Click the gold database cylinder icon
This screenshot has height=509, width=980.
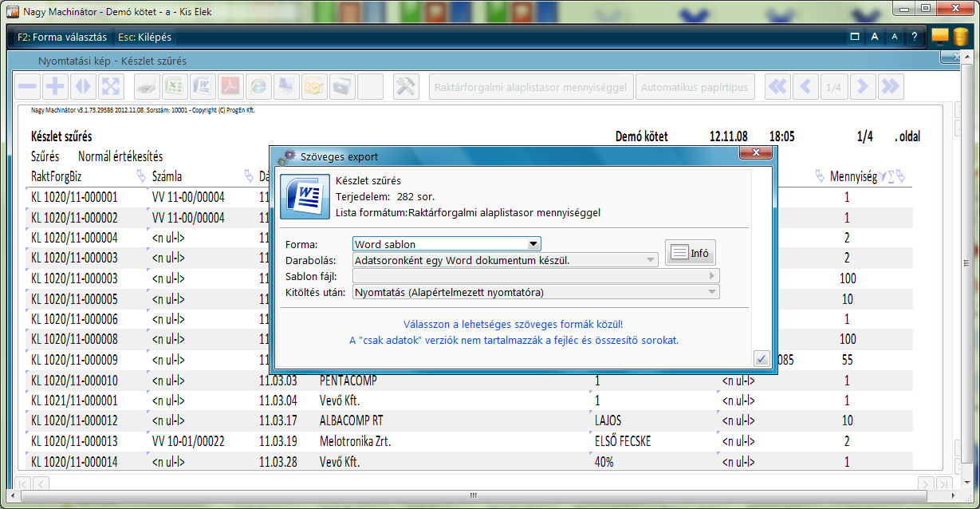click(961, 37)
